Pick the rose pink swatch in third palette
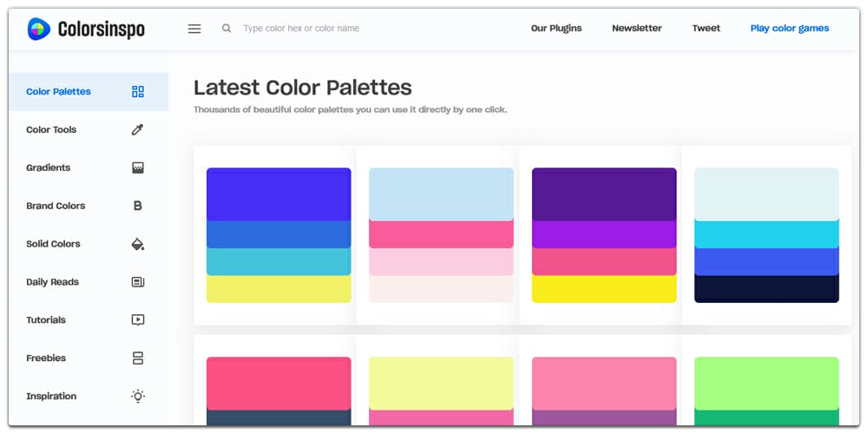The height and width of the screenshot is (434, 868). [604, 261]
